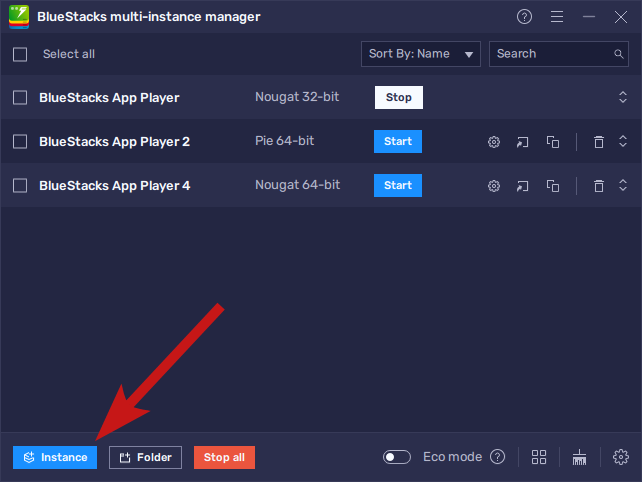Open help icon in title bar
This screenshot has height=482, width=642.
[525, 17]
